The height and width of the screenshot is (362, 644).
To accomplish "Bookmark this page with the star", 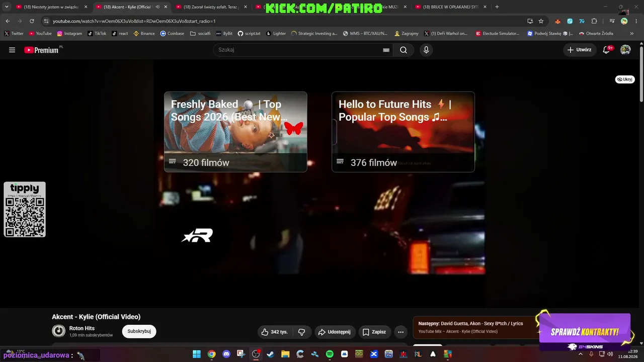I will pos(541,21).
